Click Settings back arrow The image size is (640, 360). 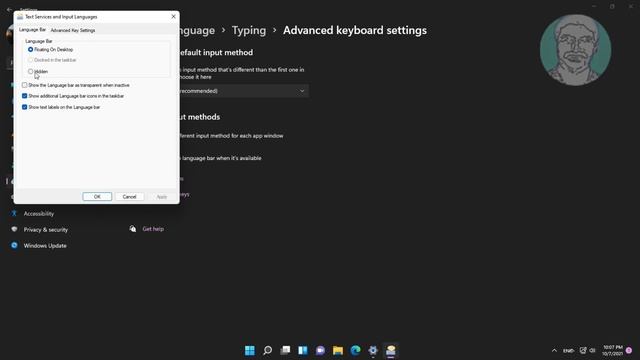click(9, 9)
